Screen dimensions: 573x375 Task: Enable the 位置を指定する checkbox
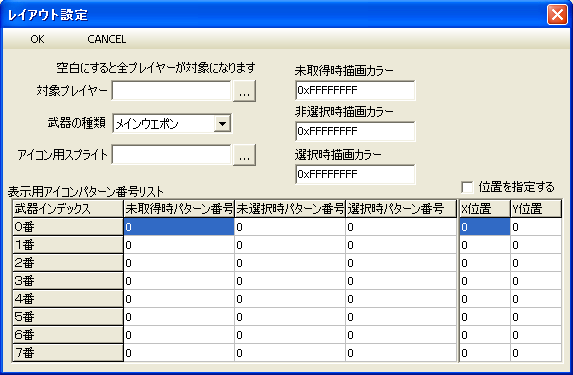[467, 187]
